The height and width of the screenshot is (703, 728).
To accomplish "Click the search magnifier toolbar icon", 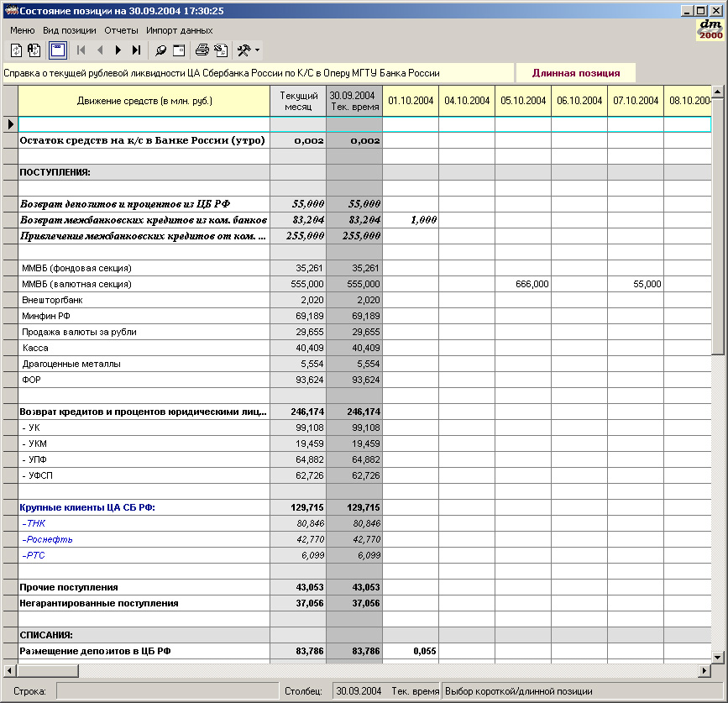I will [160, 50].
